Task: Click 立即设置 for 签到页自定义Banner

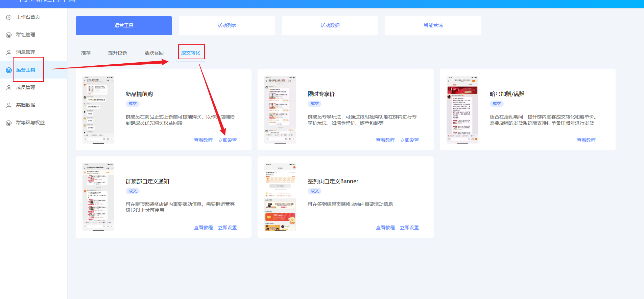Action: [x=409, y=228]
